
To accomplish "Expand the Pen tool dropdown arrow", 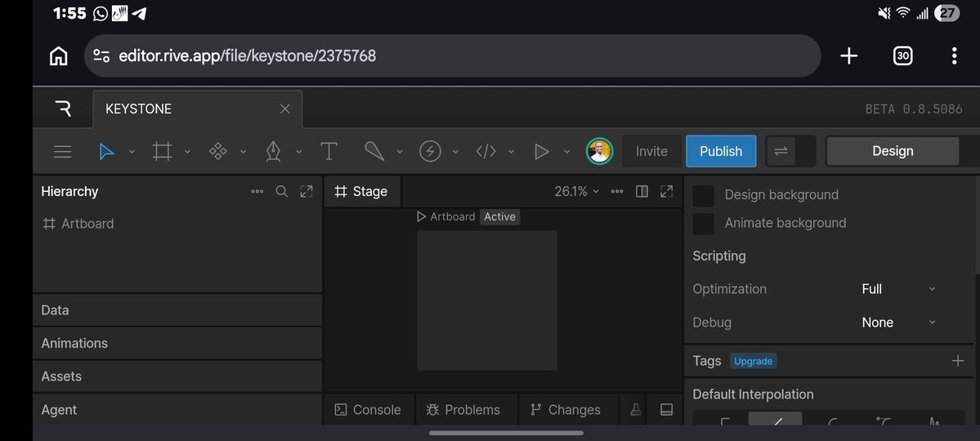I will pyautogui.click(x=299, y=151).
